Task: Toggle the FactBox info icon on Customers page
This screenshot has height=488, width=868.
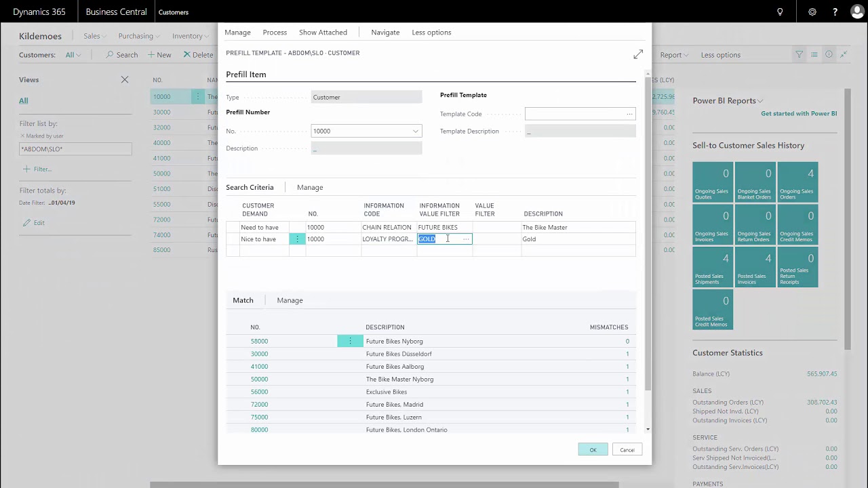Action: (x=829, y=55)
